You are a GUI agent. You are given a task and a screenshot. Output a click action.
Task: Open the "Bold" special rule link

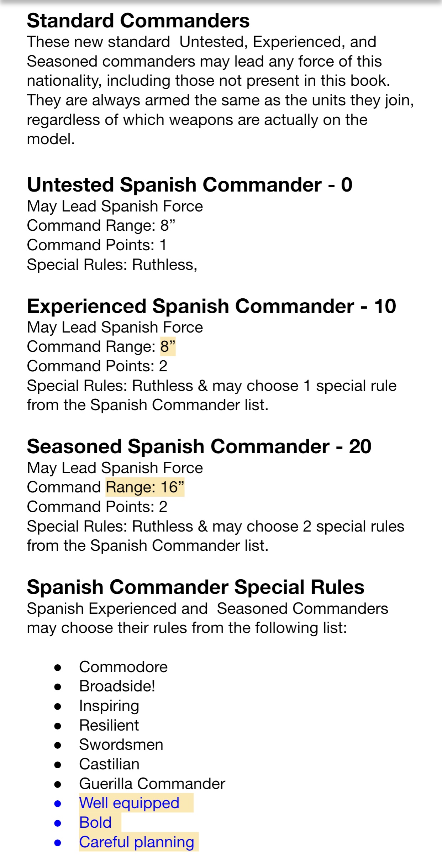tap(95, 822)
